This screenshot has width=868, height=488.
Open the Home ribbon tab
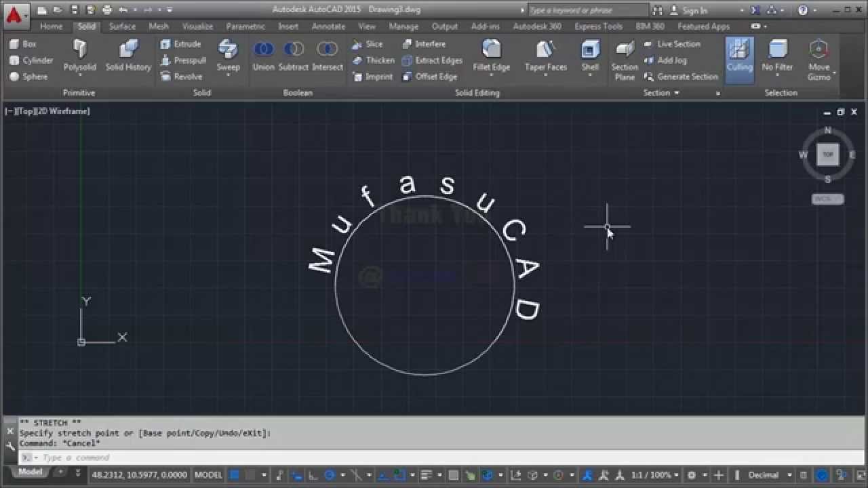(x=51, y=26)
